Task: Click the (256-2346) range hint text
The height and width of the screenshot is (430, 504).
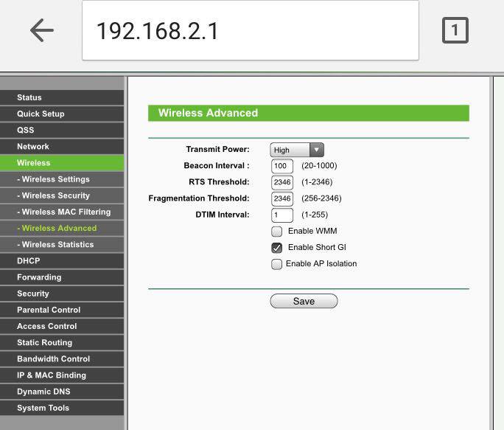Action: 321,198
